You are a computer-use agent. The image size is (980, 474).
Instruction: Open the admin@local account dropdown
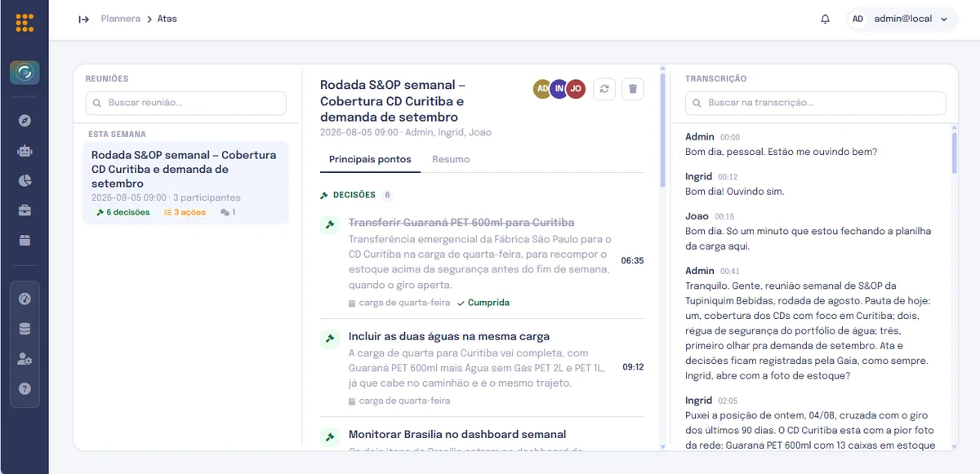(x=902, y=19)
